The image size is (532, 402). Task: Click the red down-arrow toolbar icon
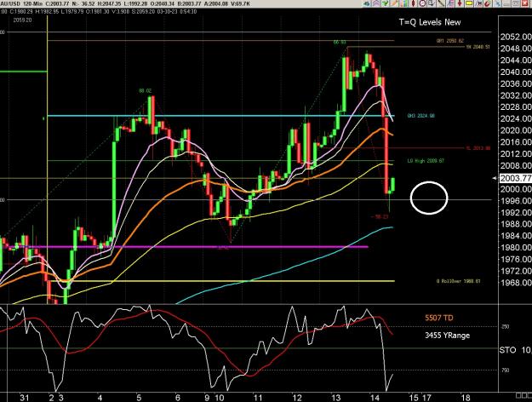(460, 3)
